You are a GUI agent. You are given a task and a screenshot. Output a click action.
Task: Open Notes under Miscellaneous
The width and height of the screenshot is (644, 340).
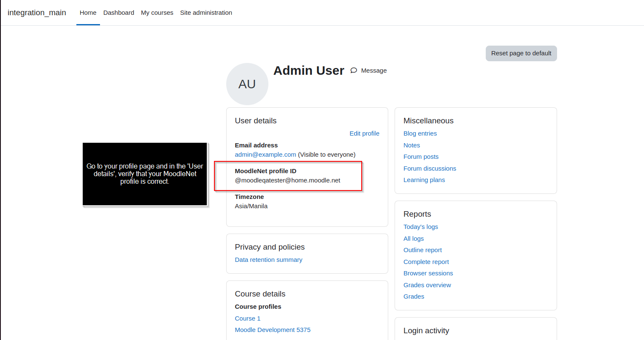tap(411, 145)
